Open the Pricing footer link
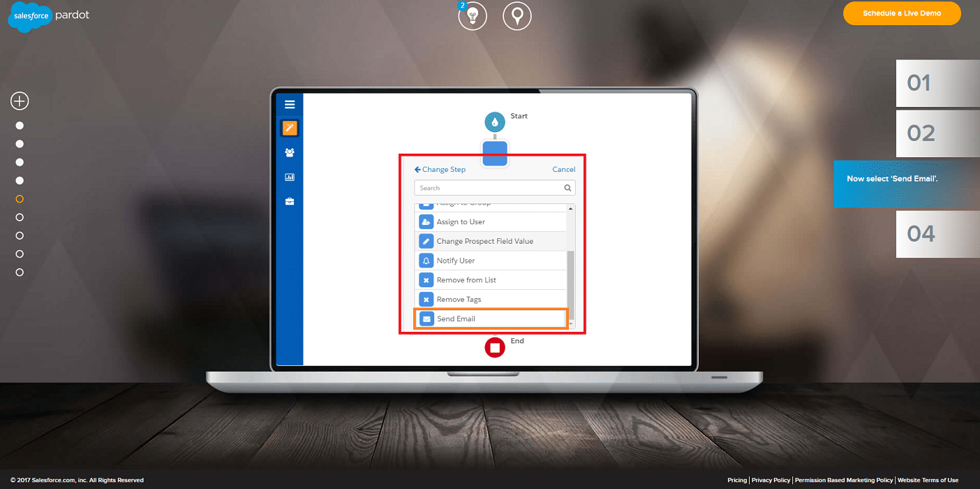 737,480
